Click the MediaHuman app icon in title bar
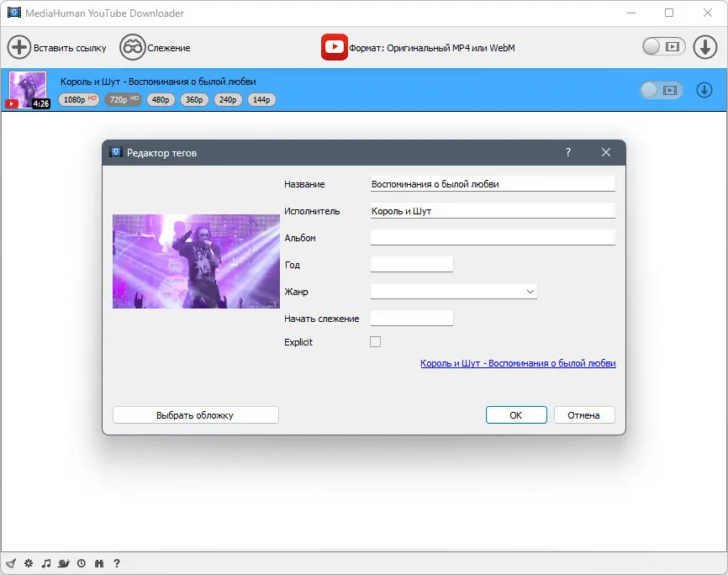This screenshot has height=575, width=728. click(14, 13)
